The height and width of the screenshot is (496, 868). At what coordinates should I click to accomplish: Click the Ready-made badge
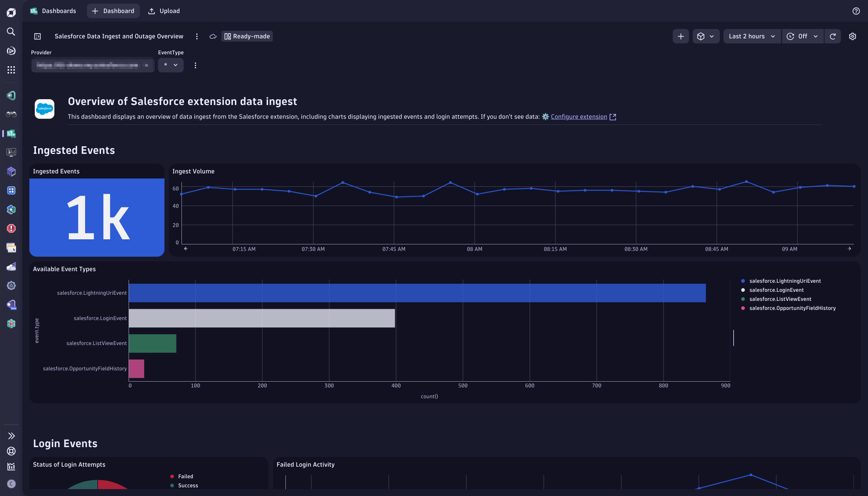point(247,36)
